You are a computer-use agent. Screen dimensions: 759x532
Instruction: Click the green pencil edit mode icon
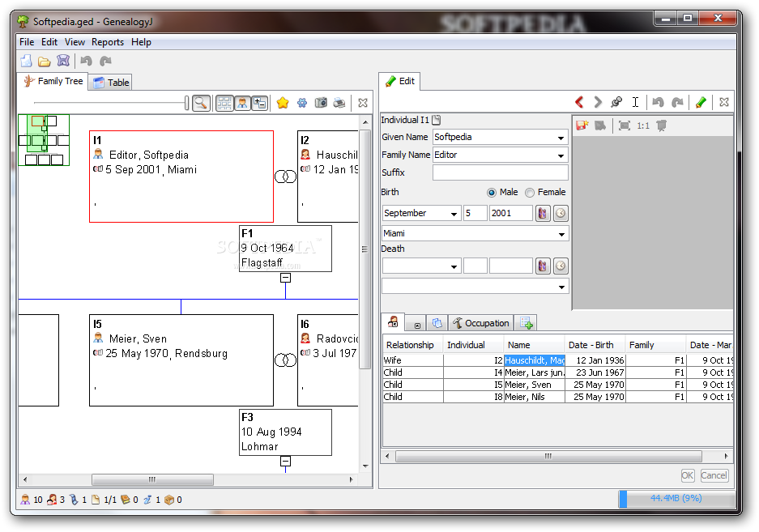point(701,102)
